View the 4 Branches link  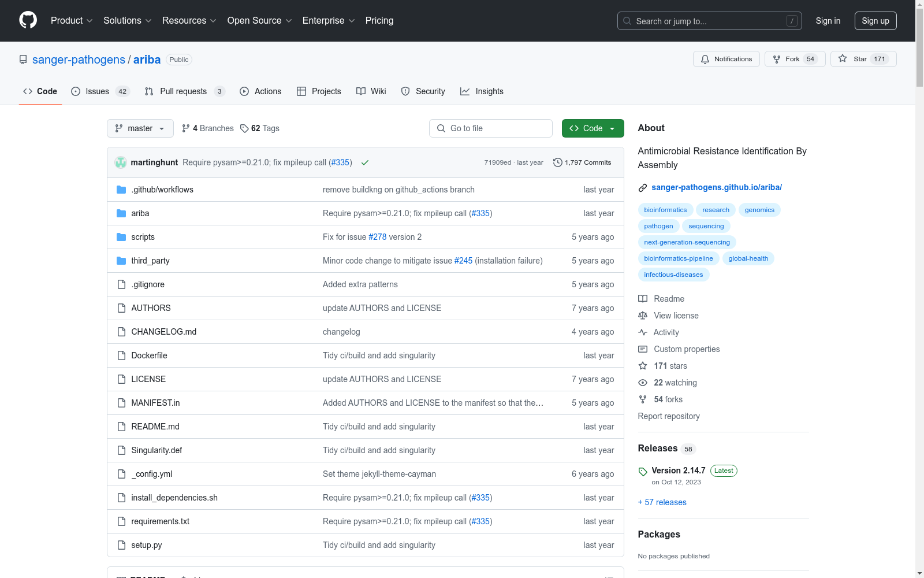(x=208, y=128)
